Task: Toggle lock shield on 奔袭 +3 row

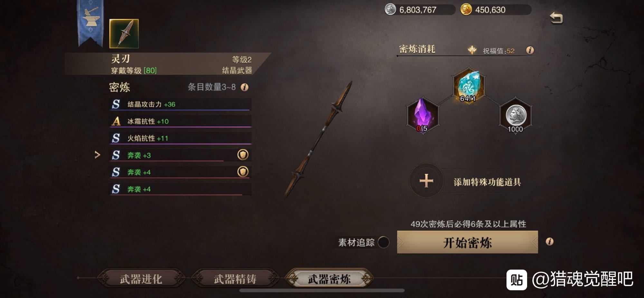Action: [243, 155]
